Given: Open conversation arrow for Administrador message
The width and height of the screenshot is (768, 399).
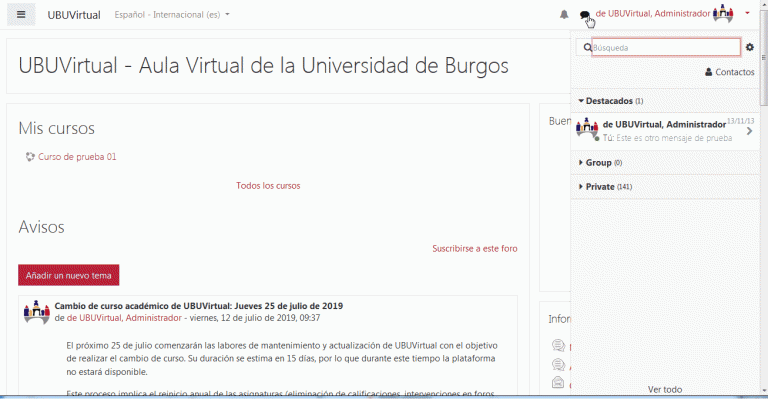Looking at the screenshot, I should click(749, 131).
